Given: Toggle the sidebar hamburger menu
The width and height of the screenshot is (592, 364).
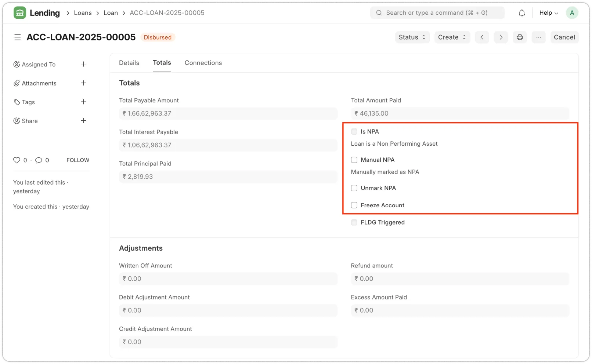Looking at the screenshot, I should (17, 37).
